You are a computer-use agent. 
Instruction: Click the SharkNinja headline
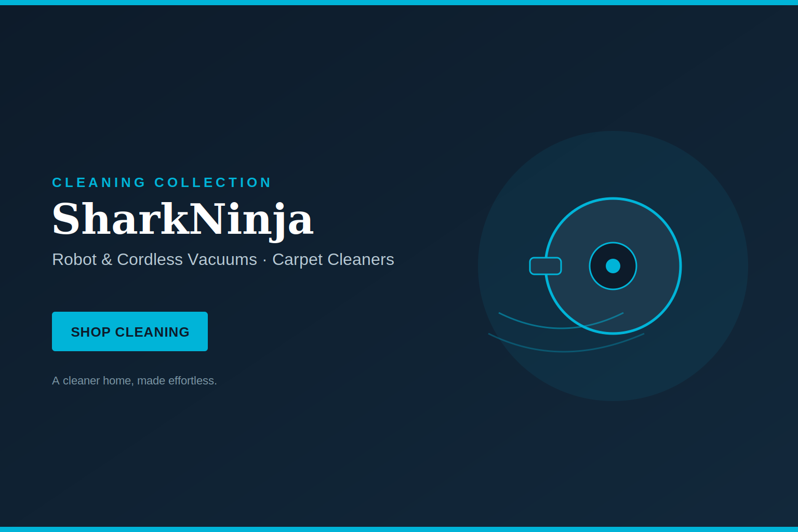point(182,219)
